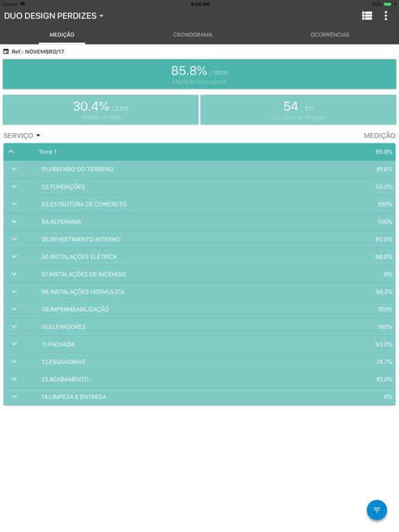Open the 85.8% Medição Acumulada card
Screen dimensions: 399x532
click(x=199, y=74)
